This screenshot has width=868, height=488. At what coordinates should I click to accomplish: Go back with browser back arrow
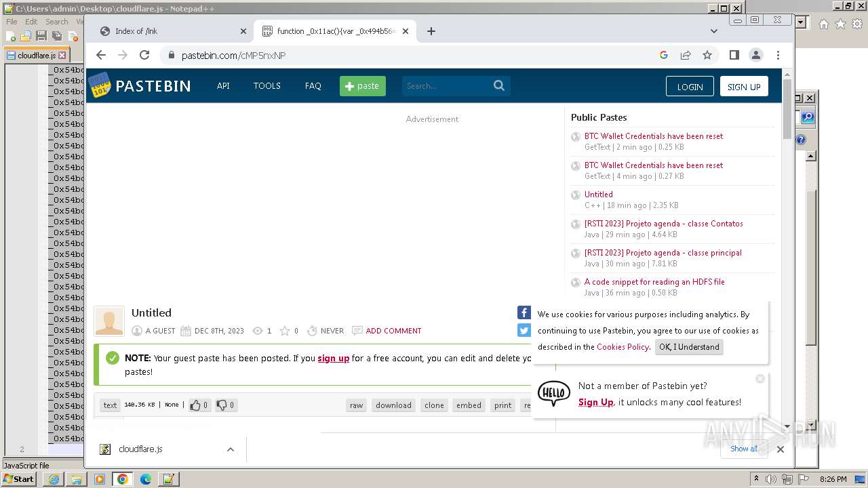(101, 55)
